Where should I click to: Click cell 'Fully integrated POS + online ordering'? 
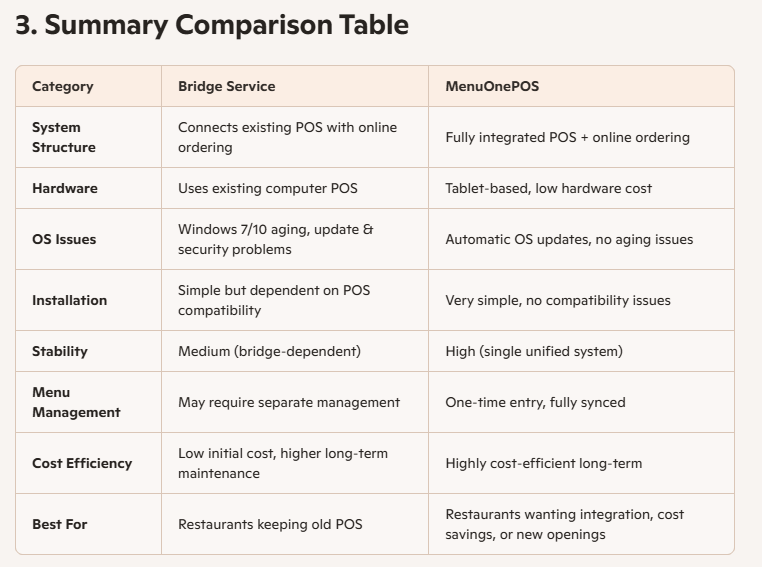(x=568, y=137)
